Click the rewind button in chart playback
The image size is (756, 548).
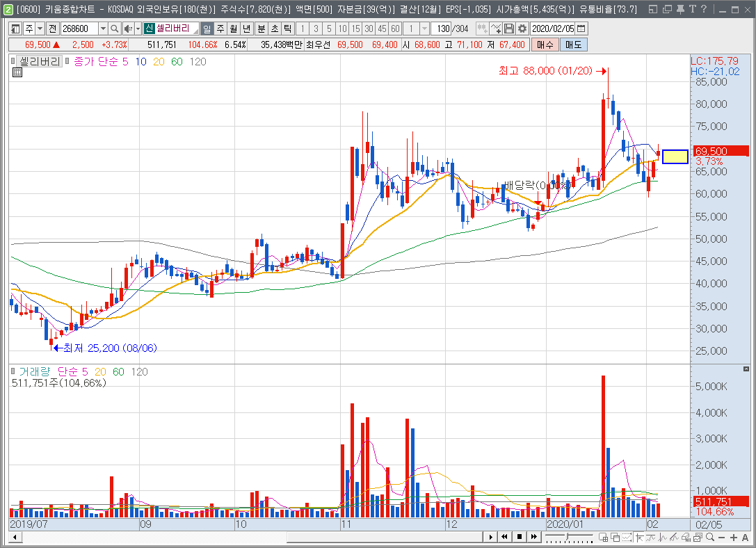pos(504,537)
